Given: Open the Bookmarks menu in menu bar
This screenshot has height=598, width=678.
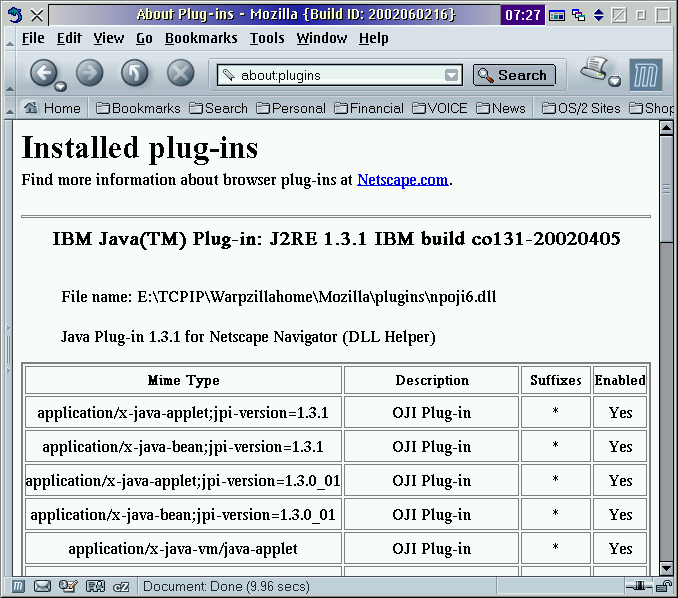Looking at the screenshot, I should 201,38.
